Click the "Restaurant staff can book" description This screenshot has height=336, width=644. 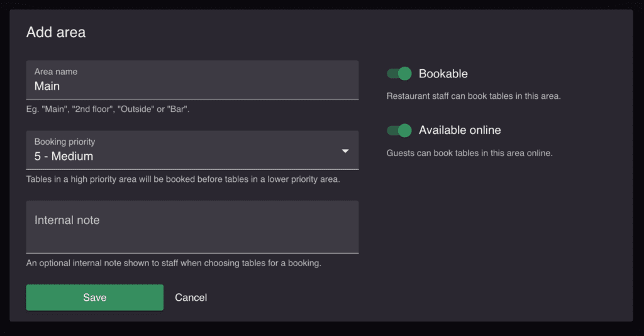474,96
